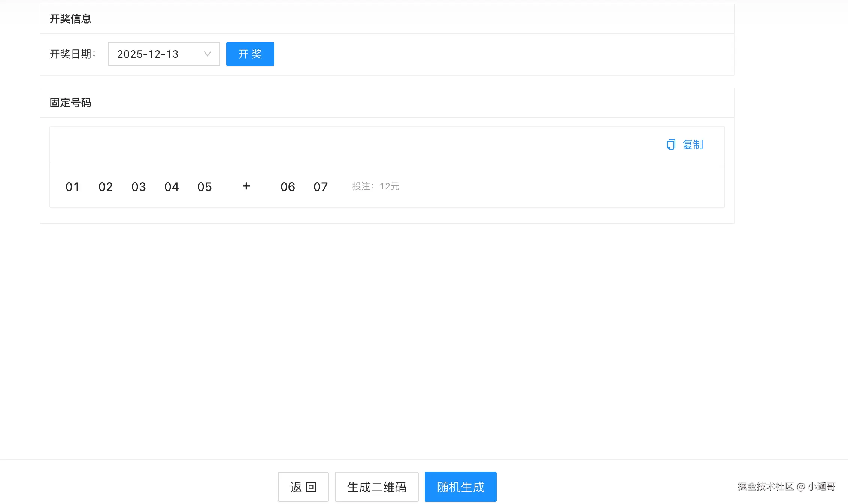Screen dimensions: 848x504
Task: Select number 01 in fixed numbers
Action: point(73,186)
